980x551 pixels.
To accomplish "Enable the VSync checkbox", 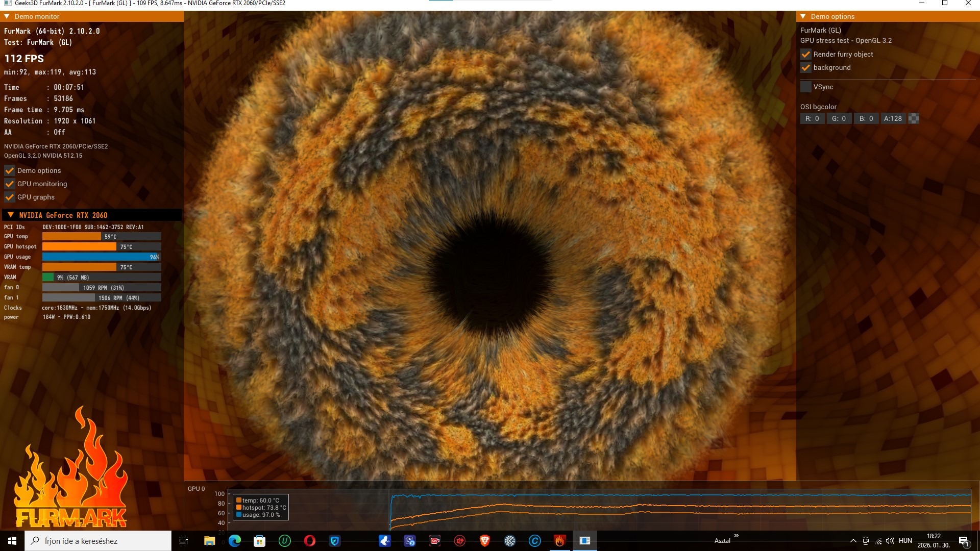I will [806, 87].
